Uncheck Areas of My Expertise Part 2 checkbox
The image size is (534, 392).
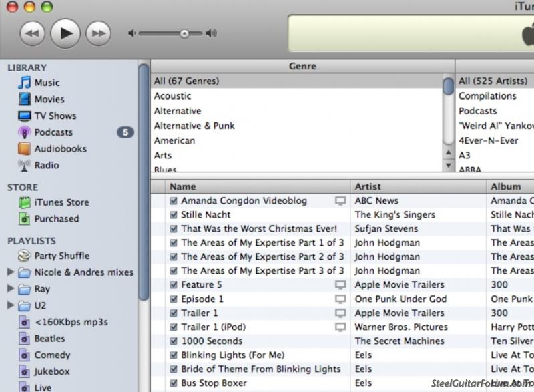point(174,257)
